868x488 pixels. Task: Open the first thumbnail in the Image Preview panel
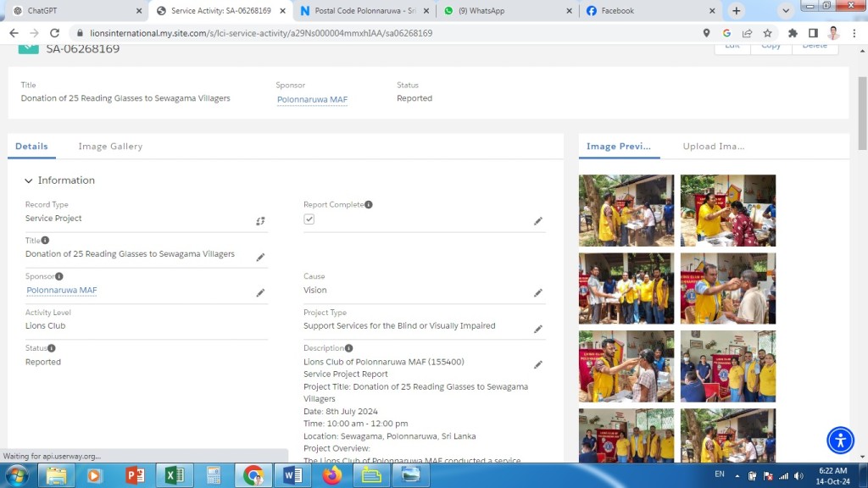coord(626,211)
